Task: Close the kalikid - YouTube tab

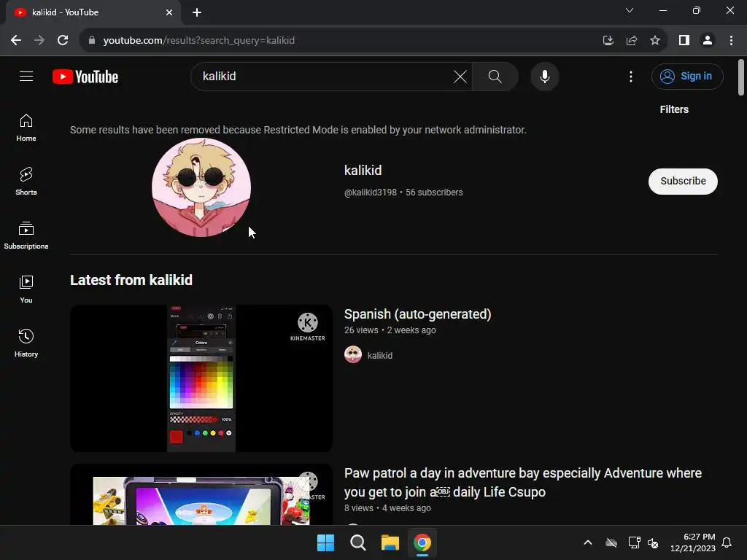Action: pos(169,12)
